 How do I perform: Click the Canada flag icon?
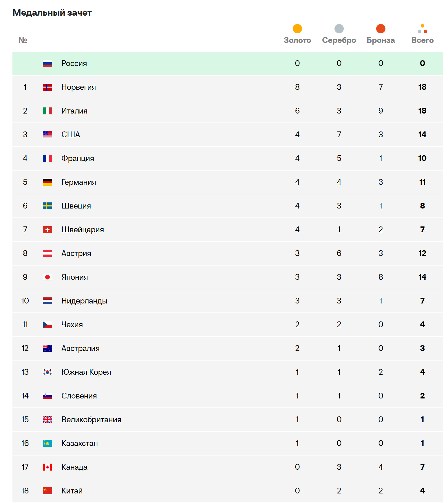coord(47,467)
